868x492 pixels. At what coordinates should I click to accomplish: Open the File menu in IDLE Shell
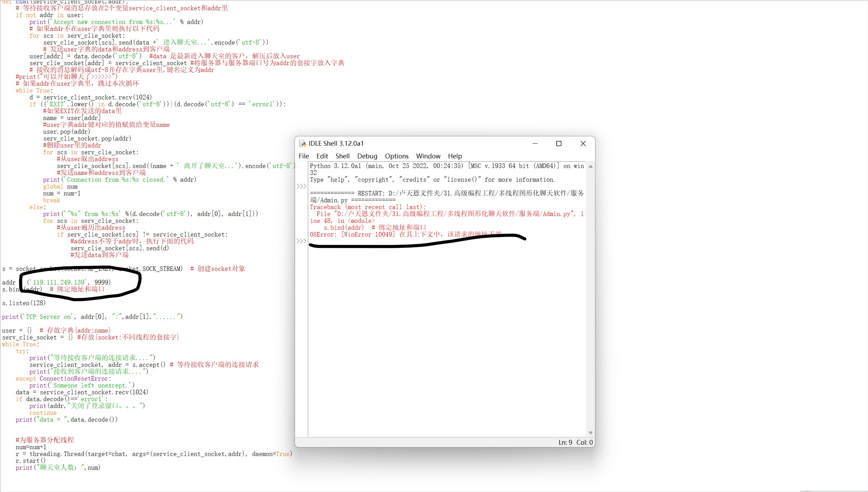[303, 156]
